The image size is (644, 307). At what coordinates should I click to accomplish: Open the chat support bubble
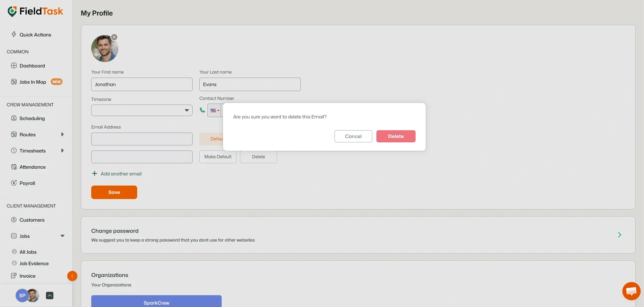(x=631, y=291)
